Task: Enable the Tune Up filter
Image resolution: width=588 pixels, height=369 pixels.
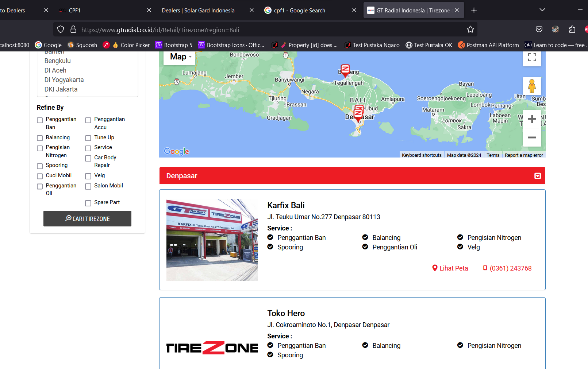Action: [x=88, y=138]
